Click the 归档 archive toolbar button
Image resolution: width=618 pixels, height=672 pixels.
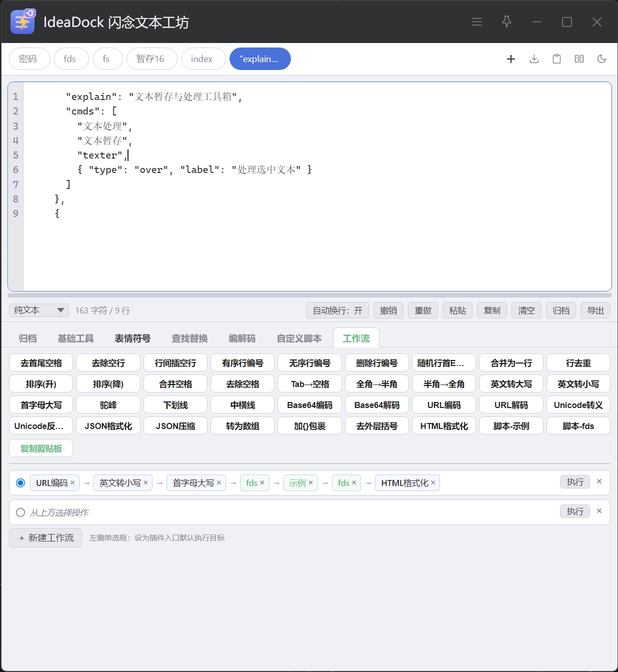pyautogui.click(x=561, y=310)
